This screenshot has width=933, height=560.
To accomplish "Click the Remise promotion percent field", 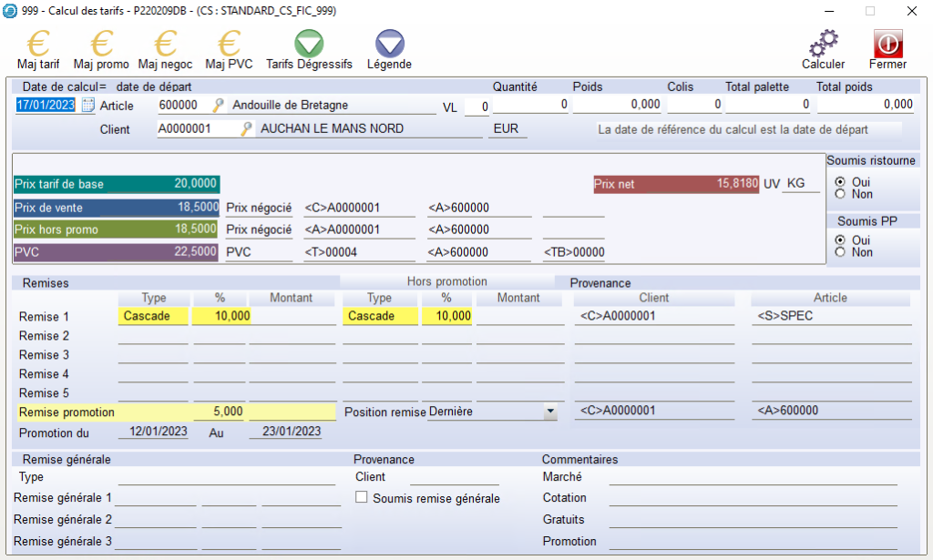I will tap(219, 412).
